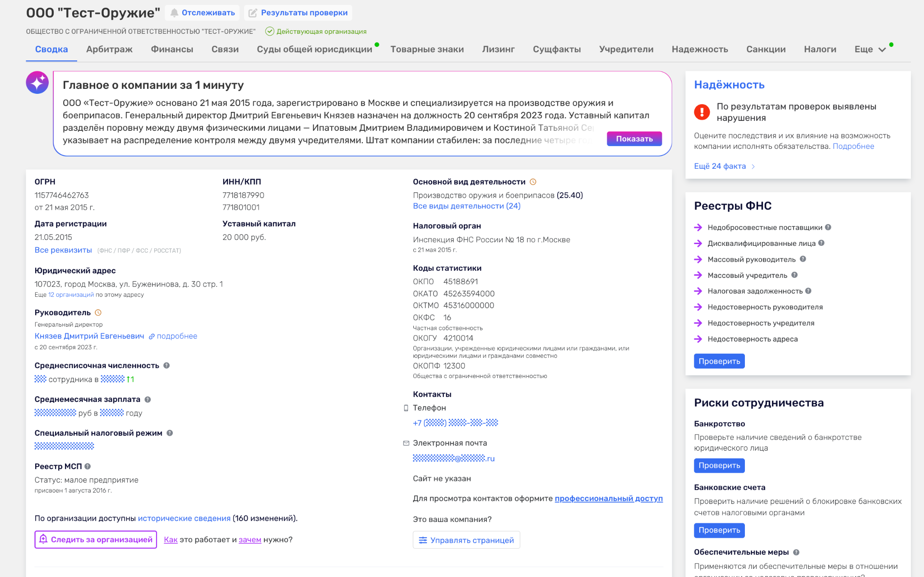Screen dimensions: 924x577
Task: Click the sliders icon in Управлять страницей
Action: click(x=423, y=540)
